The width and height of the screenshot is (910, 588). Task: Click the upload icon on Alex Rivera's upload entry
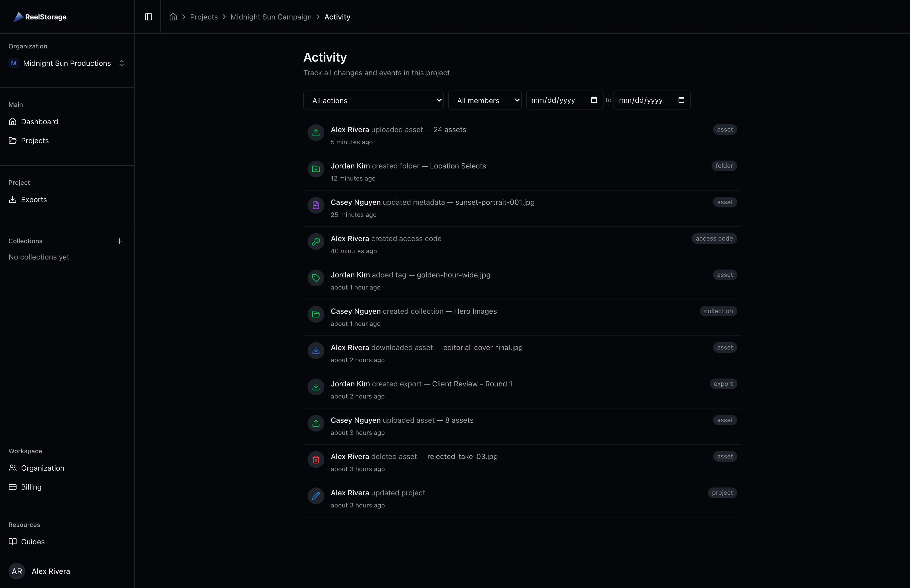[315, 133]
